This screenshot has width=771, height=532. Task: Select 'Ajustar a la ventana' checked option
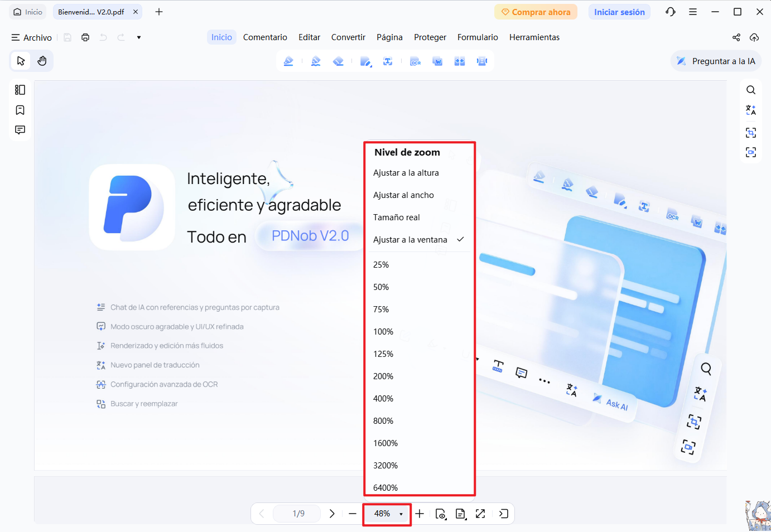[419, 240]
